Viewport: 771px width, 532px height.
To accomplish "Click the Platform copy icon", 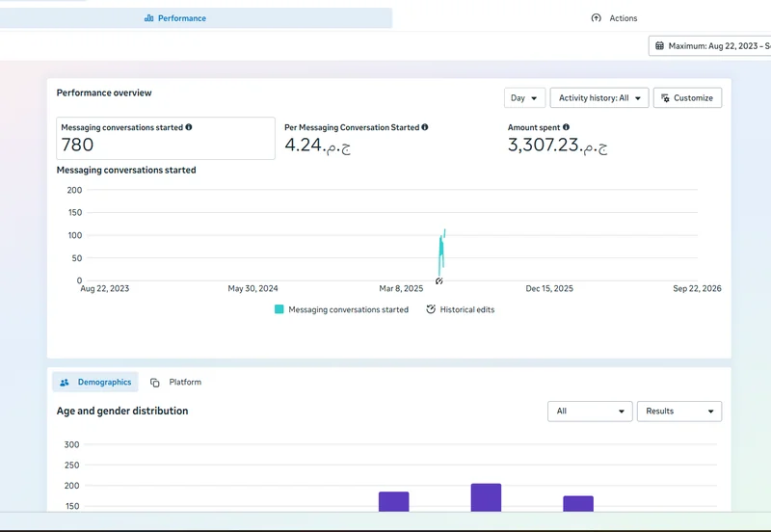I will (155, 382).
